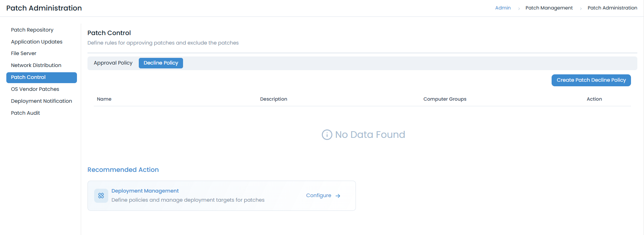644x235 pixels.
Task: Open Patch Repository in sidebar
Action: [x=32, y=30]
